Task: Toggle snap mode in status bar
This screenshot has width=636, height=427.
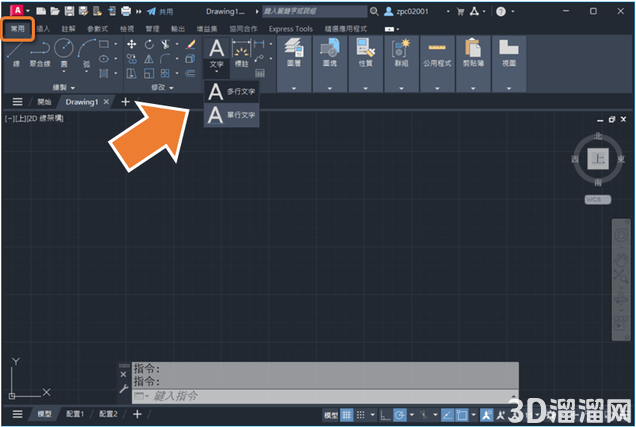Action: pos(361,415)
